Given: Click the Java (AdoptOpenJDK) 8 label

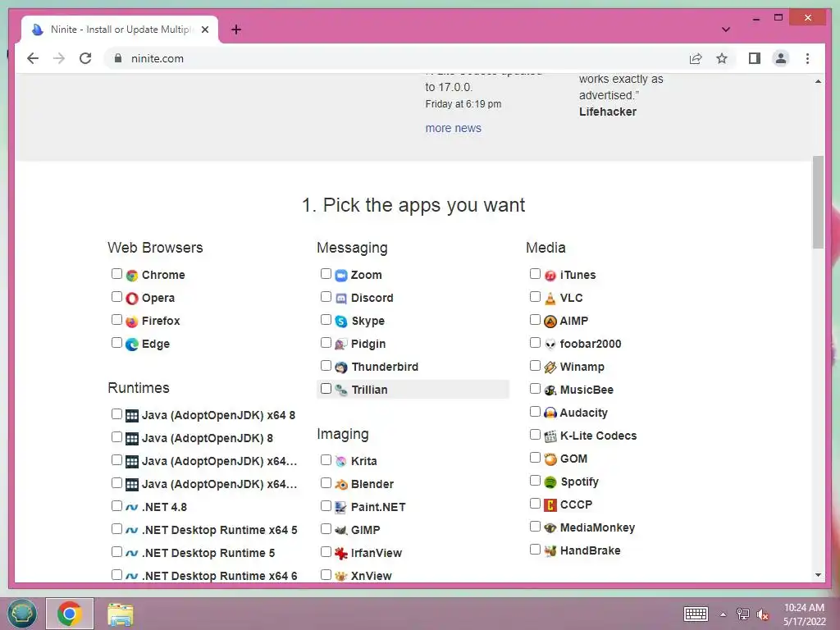Looking at the screenshot, I should 208,438.
